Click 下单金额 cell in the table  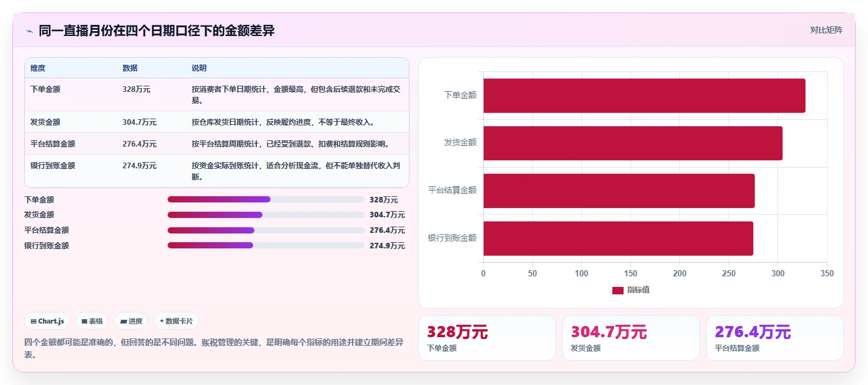coord(45,89)
